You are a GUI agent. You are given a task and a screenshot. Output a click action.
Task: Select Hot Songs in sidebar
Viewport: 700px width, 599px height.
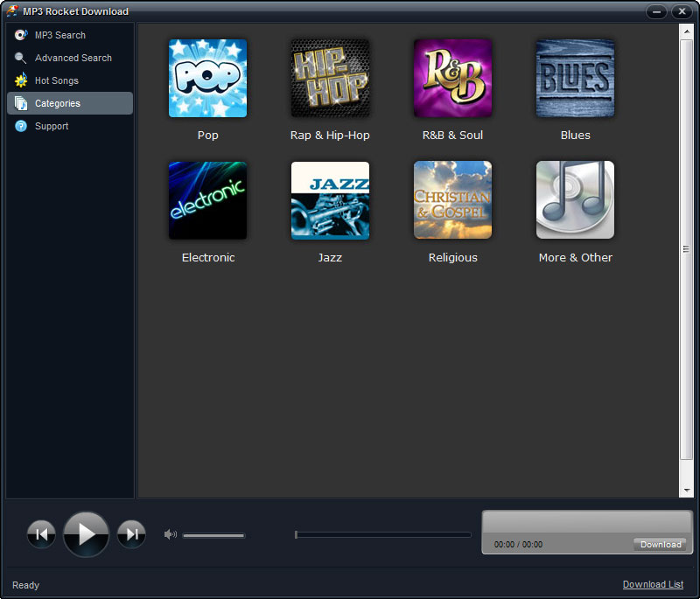[57, 80]
